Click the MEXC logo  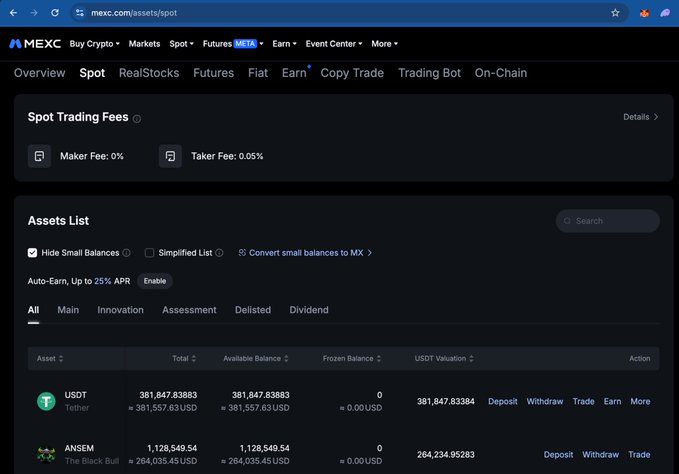click(35, 44)
